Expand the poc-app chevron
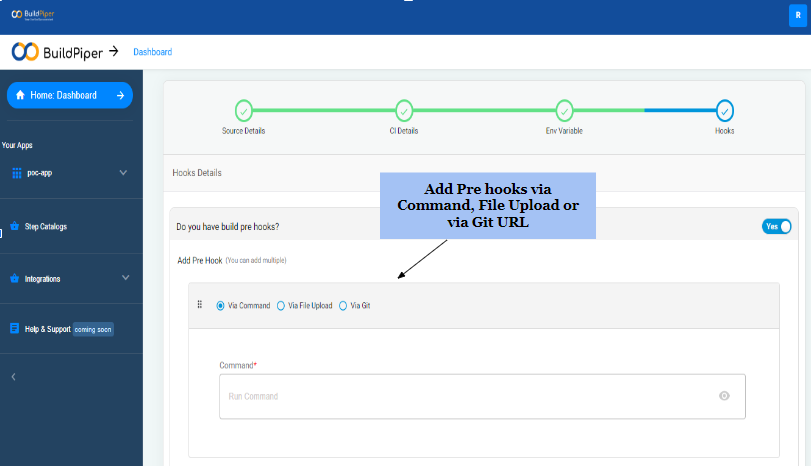This screenshot has height=466, width=811. pos(123,172)
